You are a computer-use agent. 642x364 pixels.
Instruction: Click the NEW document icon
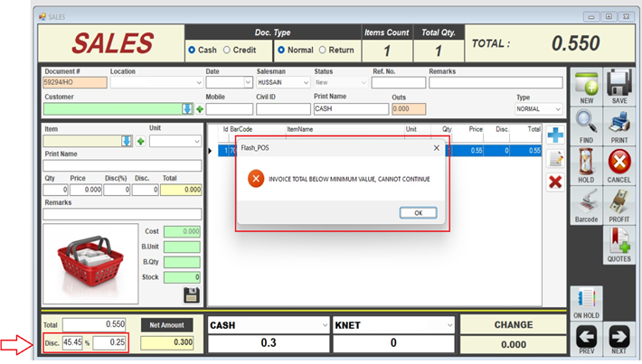pyautogui.click(x=586, y=84)
